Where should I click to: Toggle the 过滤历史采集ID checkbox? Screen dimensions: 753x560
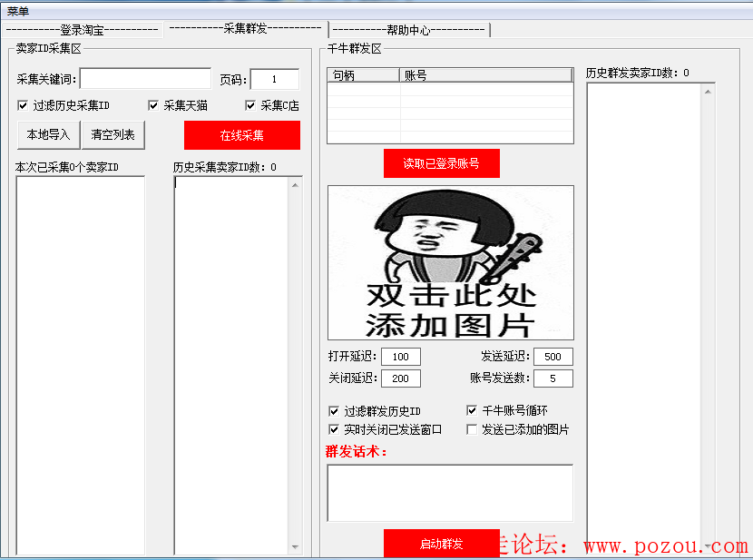(x=23, y=105)
